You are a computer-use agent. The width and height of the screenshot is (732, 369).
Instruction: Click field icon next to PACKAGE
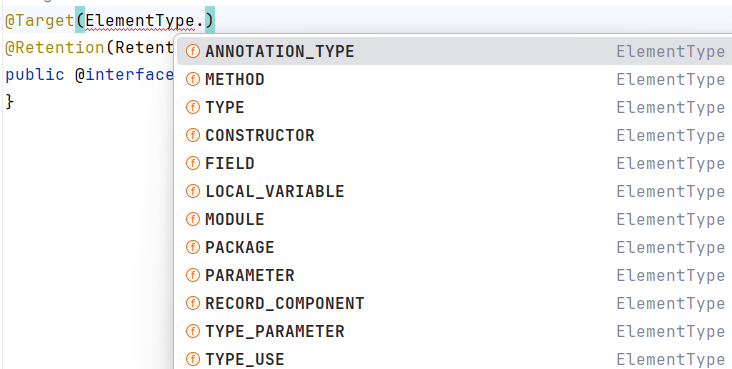[x=193, y=247]
